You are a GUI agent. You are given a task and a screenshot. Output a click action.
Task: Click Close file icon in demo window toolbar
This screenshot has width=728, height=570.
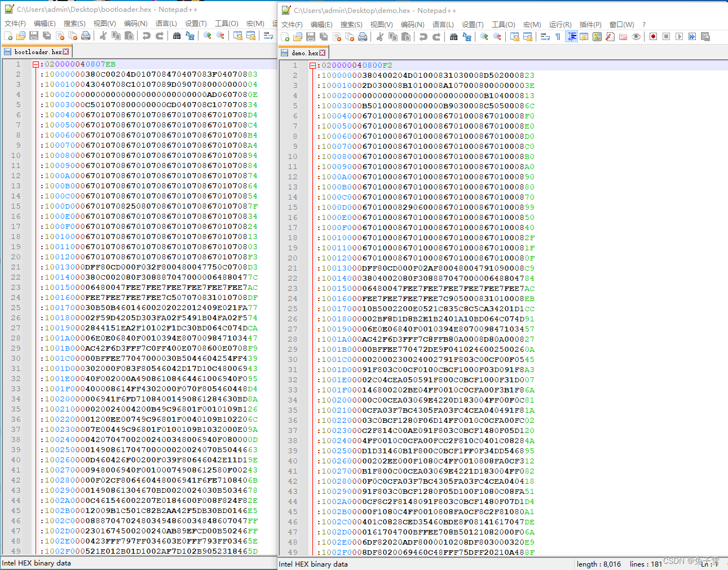point(337,37)
